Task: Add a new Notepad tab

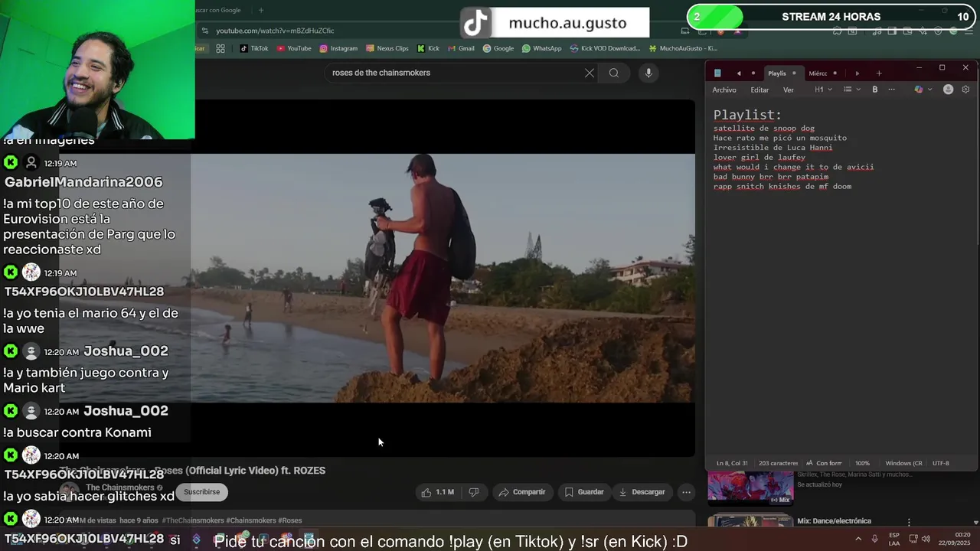Action: point(879,73)
